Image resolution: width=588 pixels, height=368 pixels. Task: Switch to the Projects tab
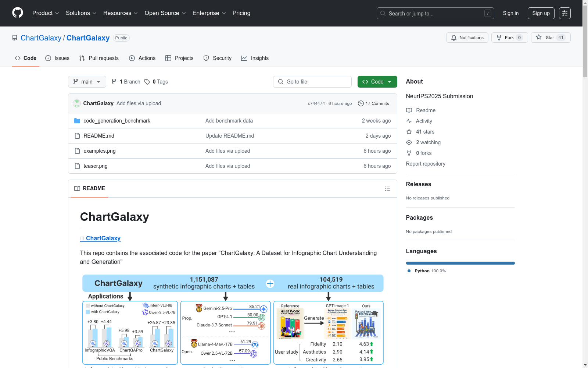179,58
